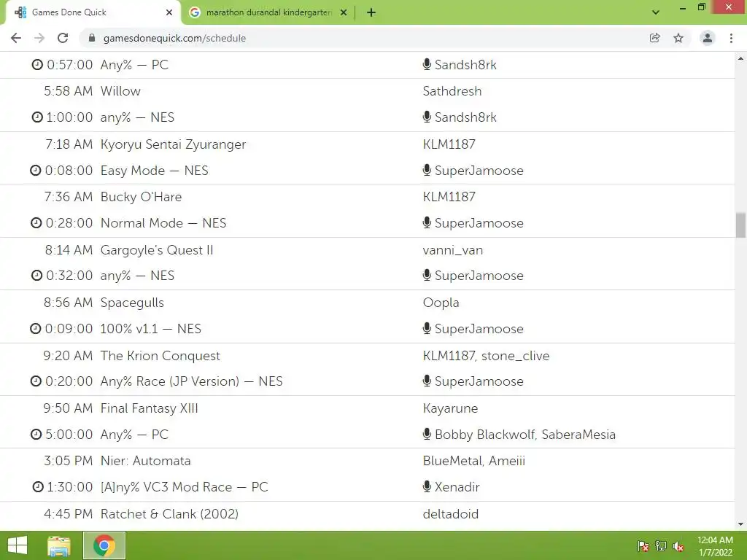Click Any% Race (JP Version) — NES category
Viewport: 747px width, 560px height.
[x=192, y=381]
